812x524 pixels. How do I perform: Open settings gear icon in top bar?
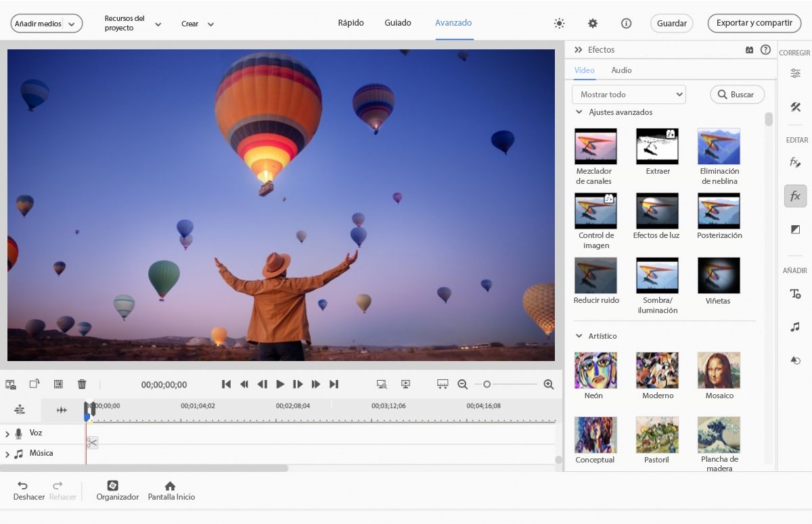(x=593, y=24)
